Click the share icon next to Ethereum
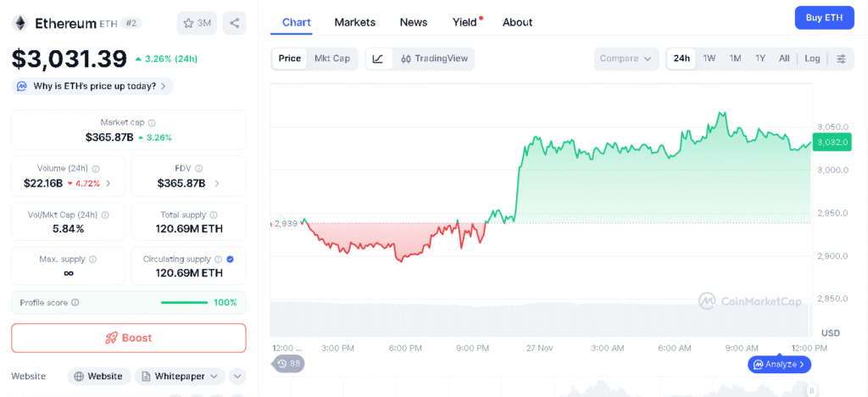 point(234,23)
